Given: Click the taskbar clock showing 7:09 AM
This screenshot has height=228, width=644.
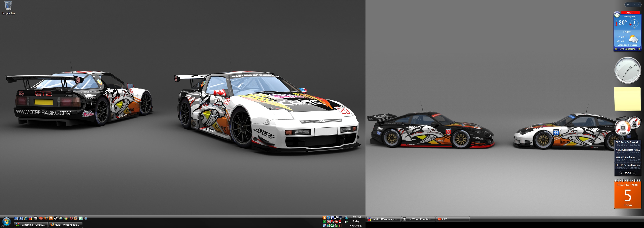Looking at the screenshot, I should [356, 217].
